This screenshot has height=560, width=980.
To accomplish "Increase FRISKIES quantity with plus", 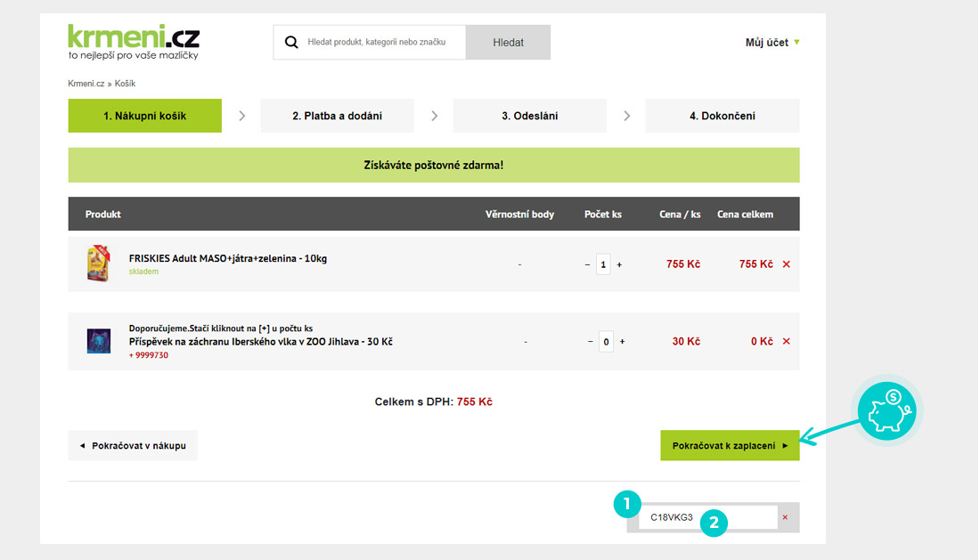I will (x=620, y=264).
